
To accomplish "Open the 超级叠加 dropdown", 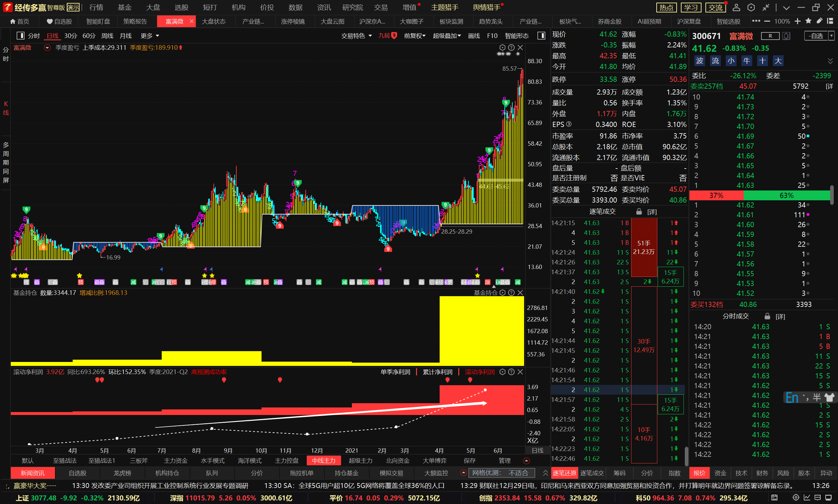I will point(447,36).
